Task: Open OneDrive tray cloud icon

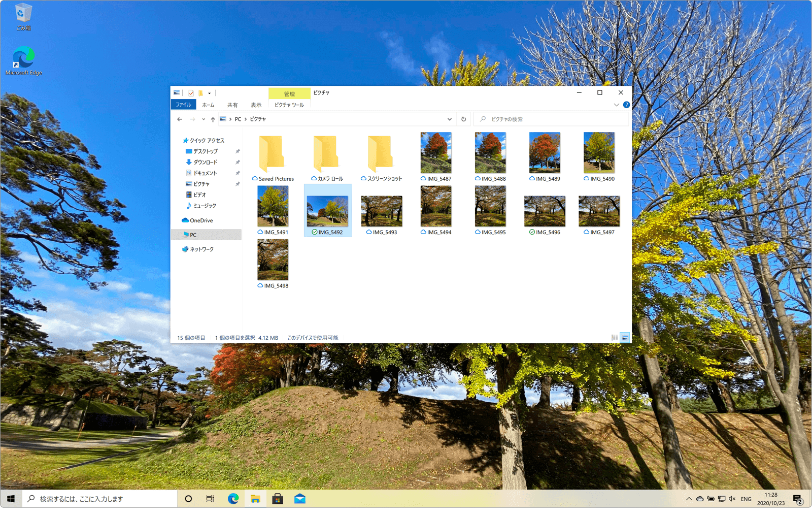Action: click(x=700, y=499)
